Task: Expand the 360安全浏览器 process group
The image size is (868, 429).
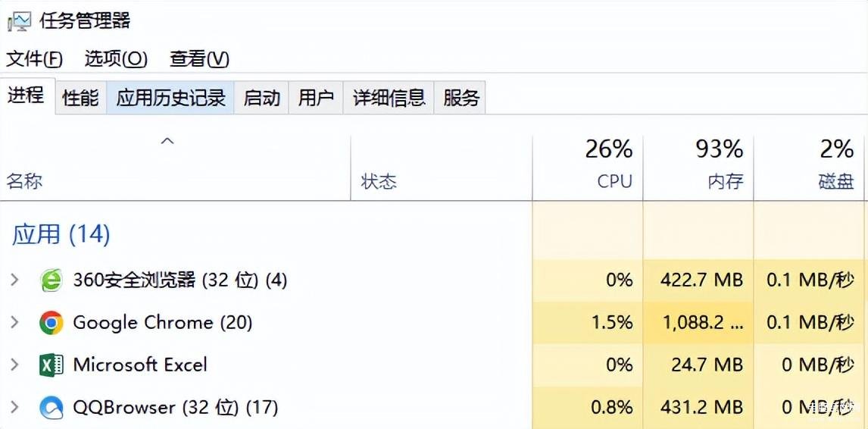Action: 15,280
